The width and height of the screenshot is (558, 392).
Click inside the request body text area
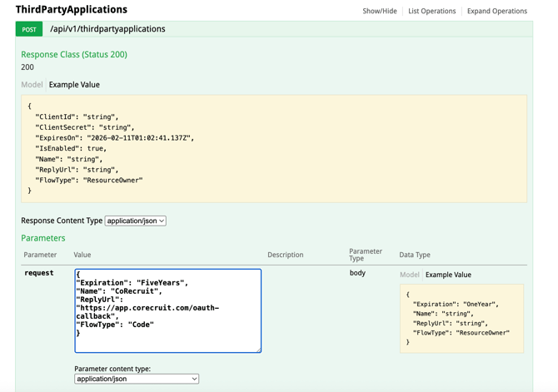[167, 310]
